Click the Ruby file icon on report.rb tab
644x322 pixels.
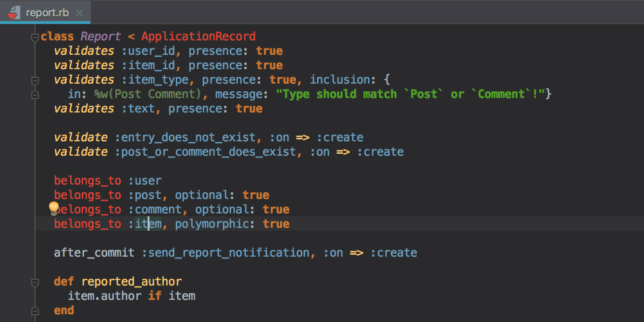click(x=13, y=12)
